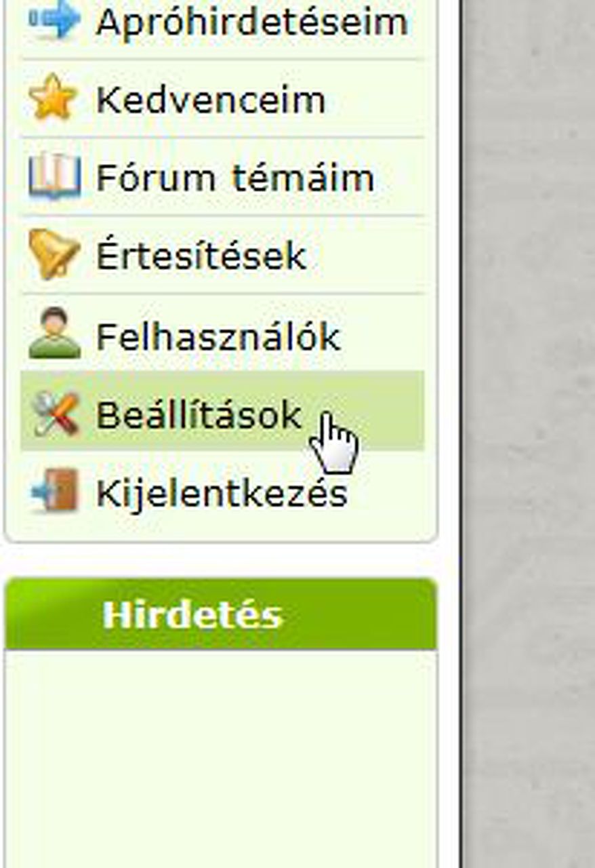This screenshot has height=868, width=595.
Task: Click the door icon for Kijelentkezés
Action: pyautogui.click(x=55, y=490)
